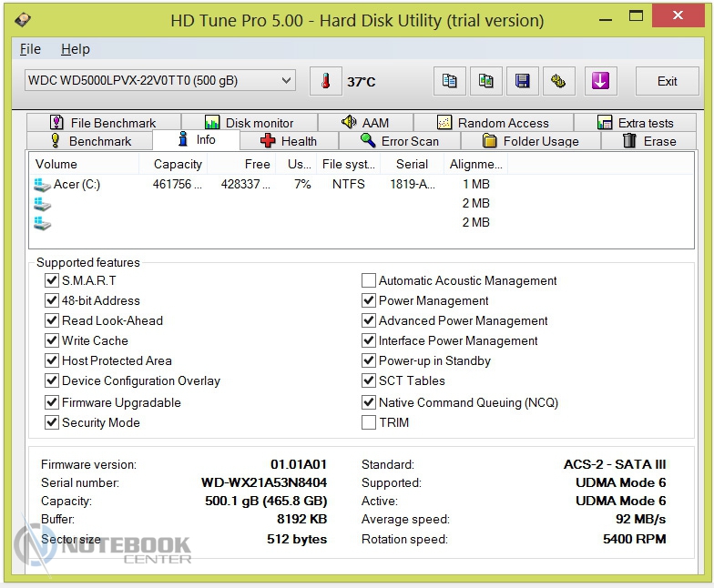Switch to the File Benchmark tab
Image resolution: width=714 pixels, height=588 pixels.
(x=104, y=122)
